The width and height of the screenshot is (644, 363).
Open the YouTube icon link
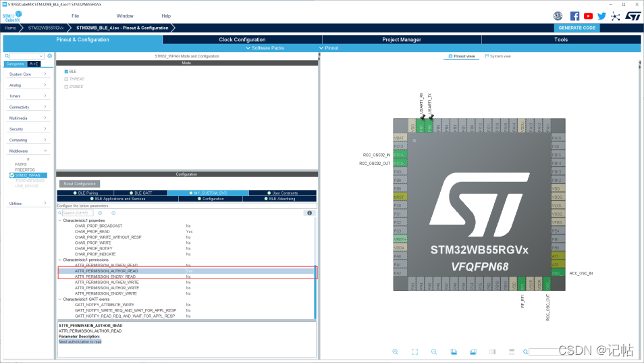[588, 16]
